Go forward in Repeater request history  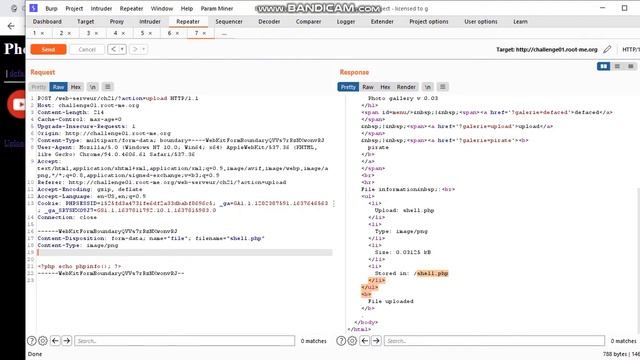click(135, 49)
